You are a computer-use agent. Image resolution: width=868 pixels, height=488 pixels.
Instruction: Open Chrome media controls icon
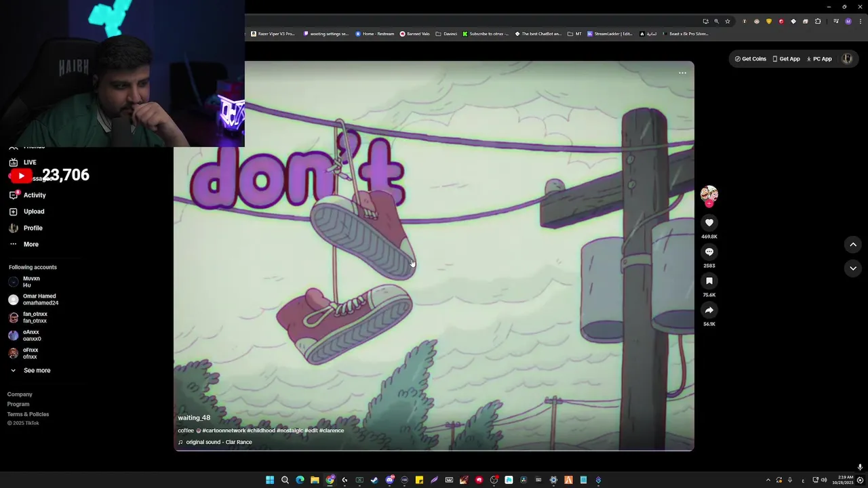pos(836,21)
